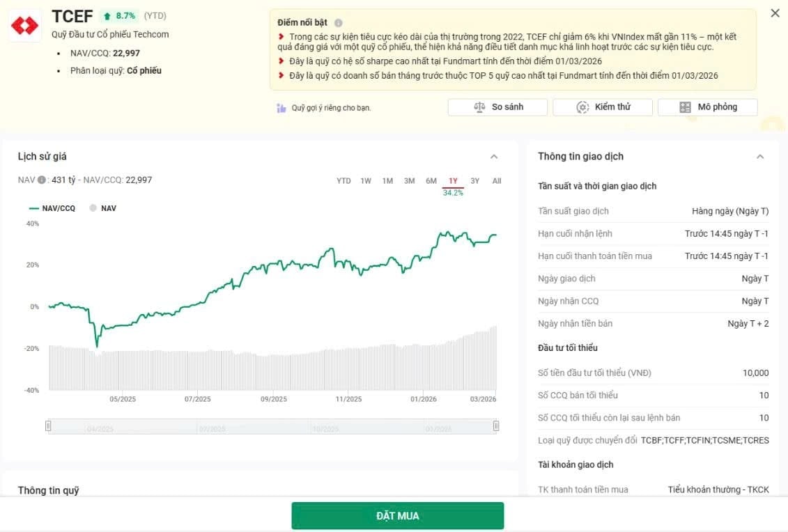The image size is (788, 532).
Task: Switch chart to 3Y range
Action: coord(475,181)
